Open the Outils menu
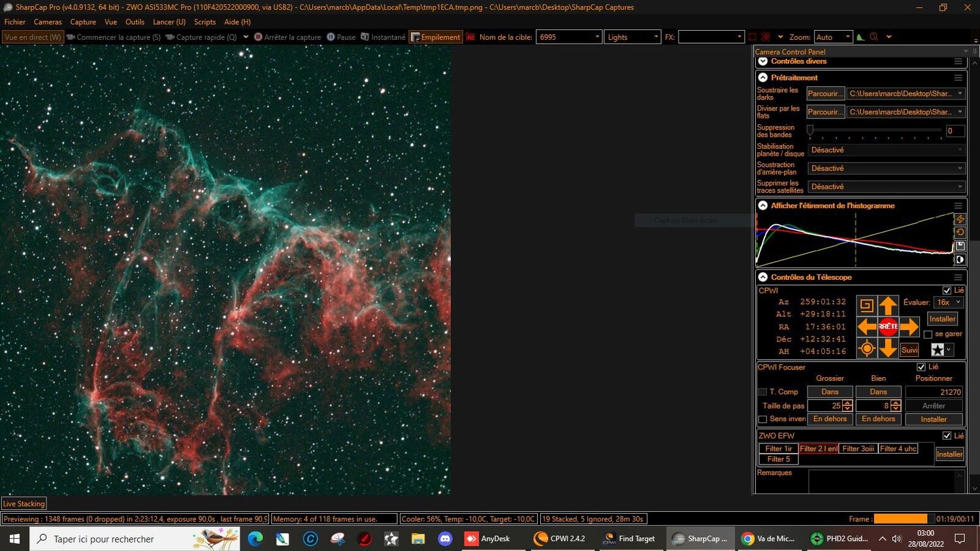This screenshot has height=551, width=980. (x=135, y=22)
